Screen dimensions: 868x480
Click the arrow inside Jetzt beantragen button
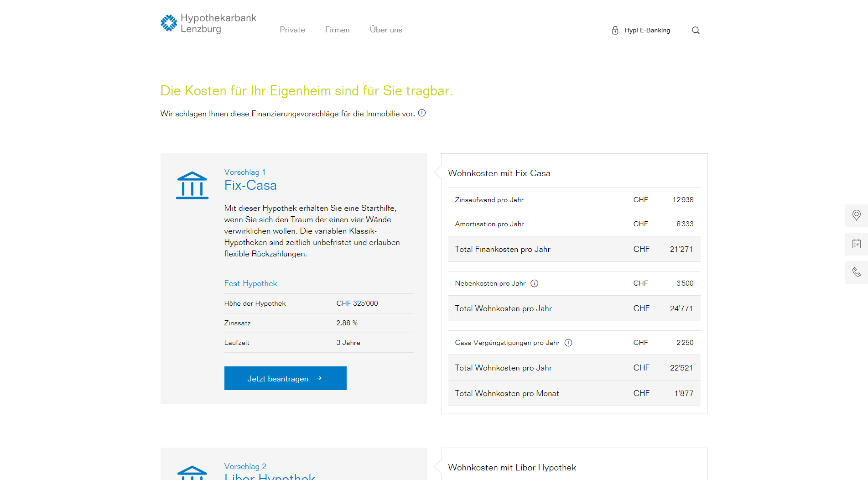(x=320, y=378)
